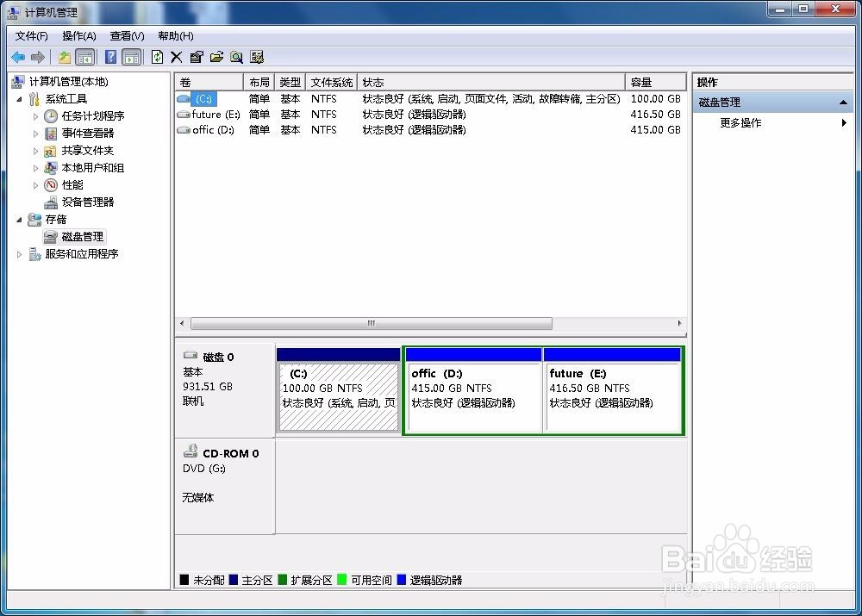This screenshot has height=616, width=862.
Task: Click the 事件查看器 icon
Action: [x=51, y=134]
